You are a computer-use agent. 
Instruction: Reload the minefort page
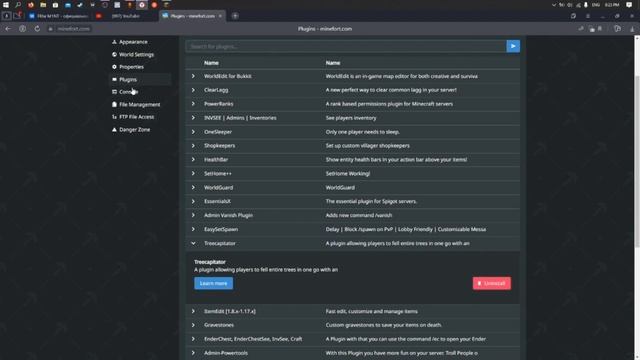tap(37, 29)
